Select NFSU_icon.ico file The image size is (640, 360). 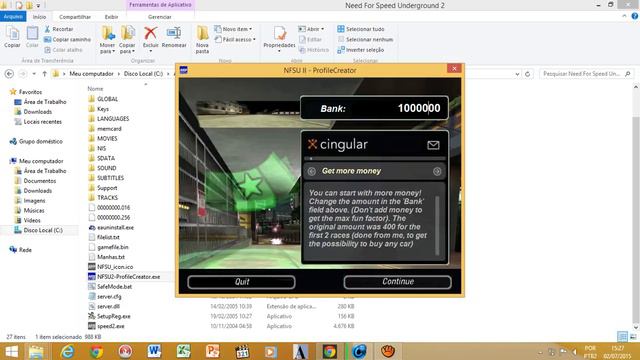(111, 267)
